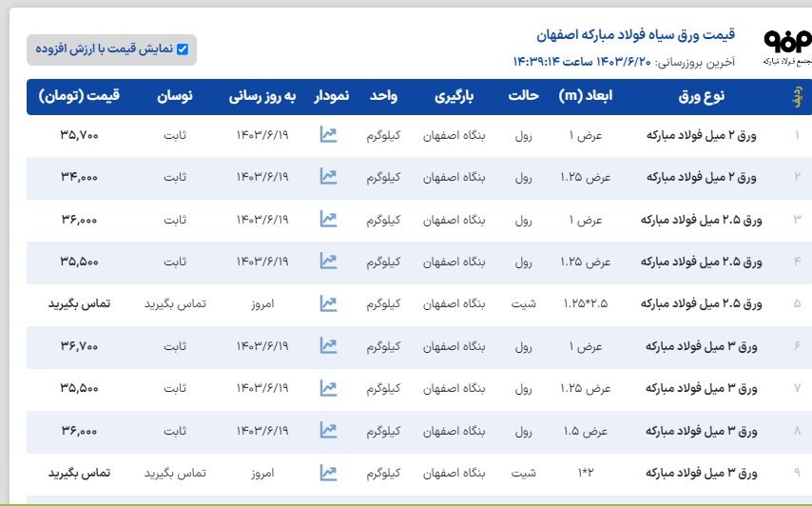Open chart icon for row 2 (عرض 1.25)
Screen dimensions: 812x506
click(329, 177)
